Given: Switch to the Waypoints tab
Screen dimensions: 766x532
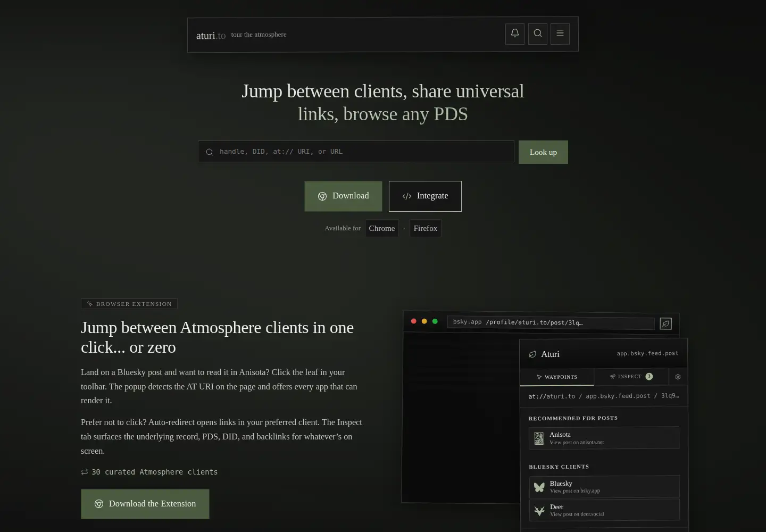Looking at the screenshot, I should (557, 377).
